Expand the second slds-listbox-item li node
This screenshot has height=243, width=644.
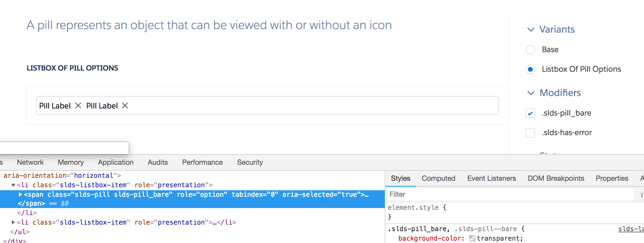coord(13,222)
